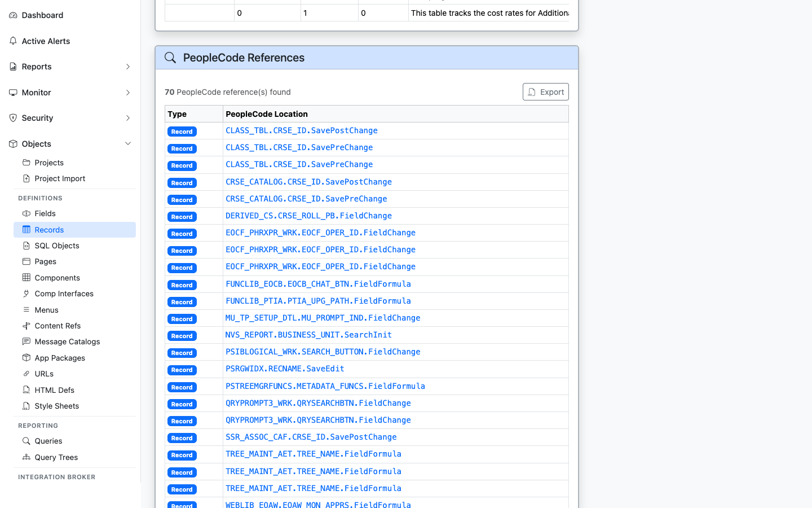The height and width of the screenshot is (508, 812).
Task: Click the Projects folder icon
Action: point(27,163)
